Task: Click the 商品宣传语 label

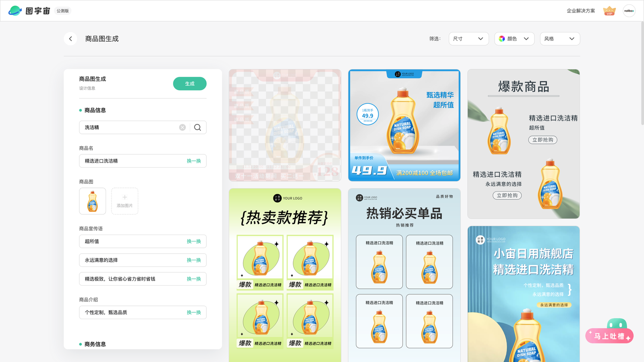Action: [x=91, y=229]
